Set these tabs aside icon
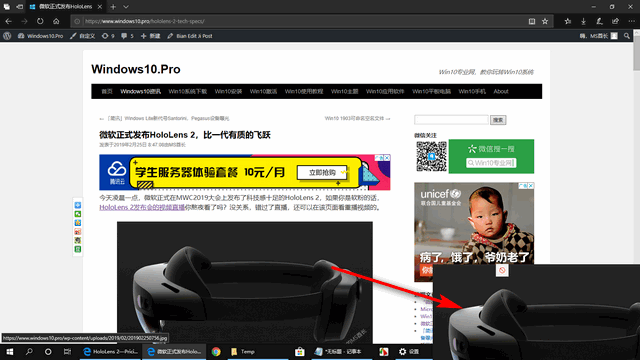The width and height of the screenshot is (640, 360). (20, 7)
